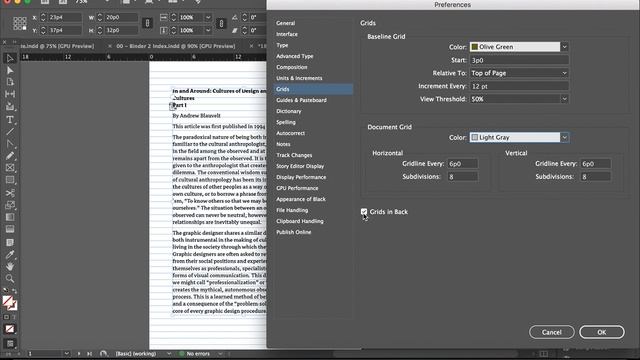Click the reference point locator grid
Viewport: 640px width, 360px height.
tap(20, 23)
